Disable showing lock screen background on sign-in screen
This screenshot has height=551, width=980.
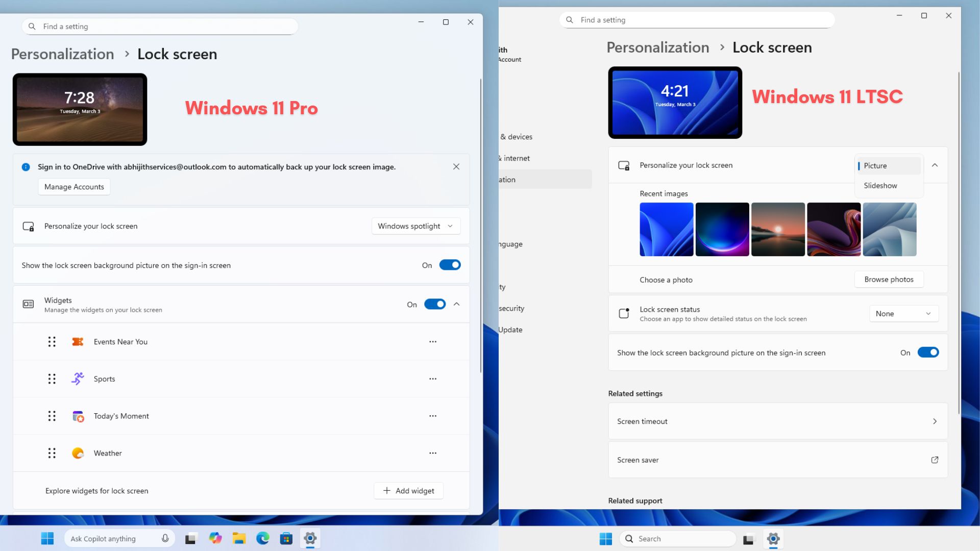(450, 265)
